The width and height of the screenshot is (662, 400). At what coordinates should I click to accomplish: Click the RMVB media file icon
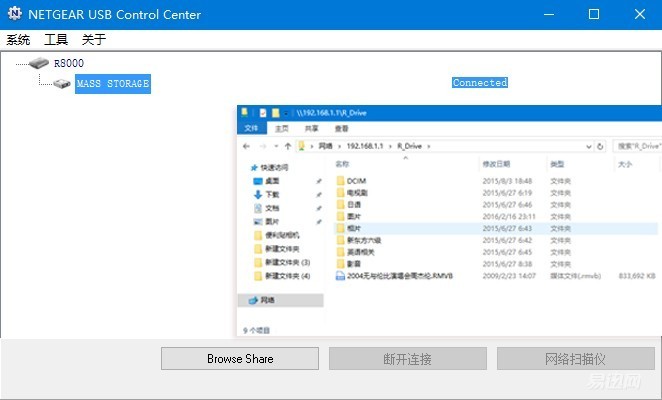click(x=340, y=276)
